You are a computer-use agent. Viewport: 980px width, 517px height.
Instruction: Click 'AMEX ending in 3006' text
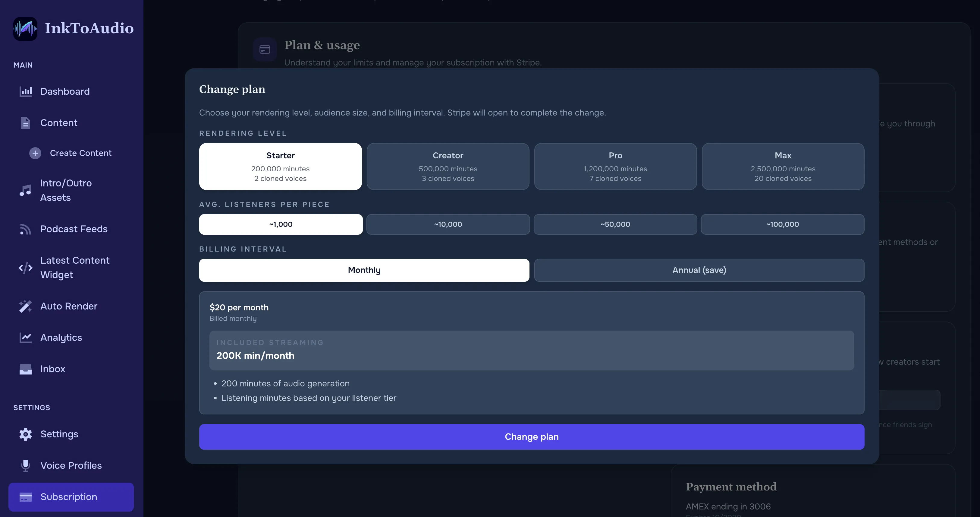[728, 507]
